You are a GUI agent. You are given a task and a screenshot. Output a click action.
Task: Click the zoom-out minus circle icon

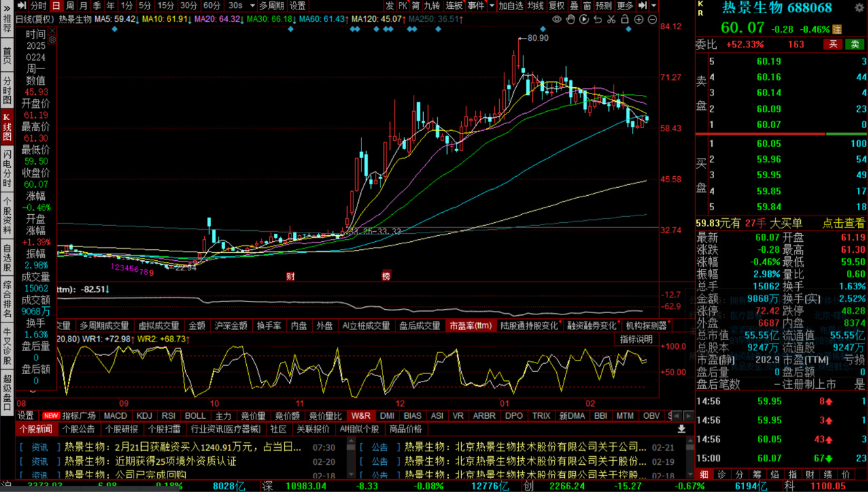click(x=652, y=19)
